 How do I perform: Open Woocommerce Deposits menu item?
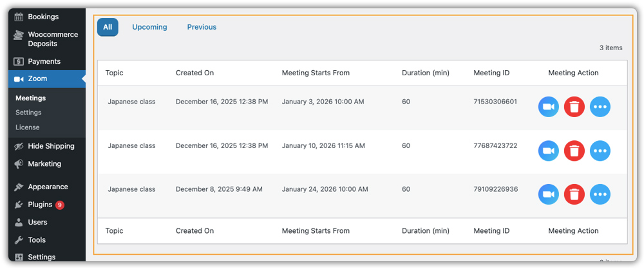point(52,39)
